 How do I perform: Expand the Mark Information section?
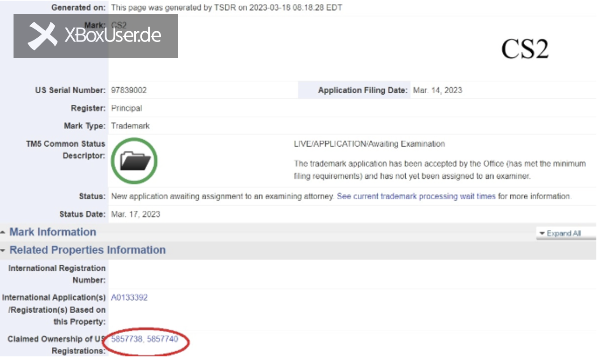pos(53,232)
